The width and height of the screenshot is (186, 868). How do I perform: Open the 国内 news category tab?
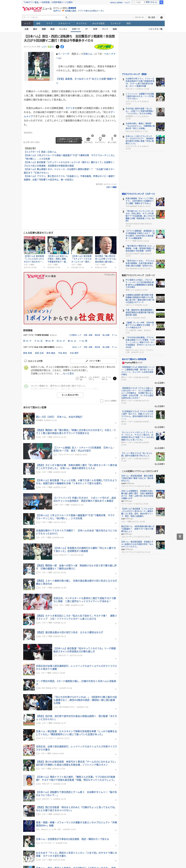coord(35,29)
